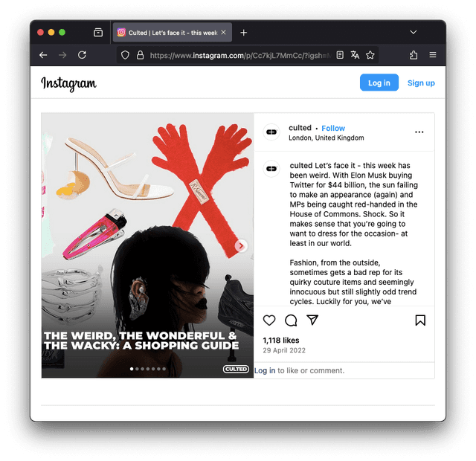Follow the culted account
This screenshot has height=461, width=476.
click(333, 128)
